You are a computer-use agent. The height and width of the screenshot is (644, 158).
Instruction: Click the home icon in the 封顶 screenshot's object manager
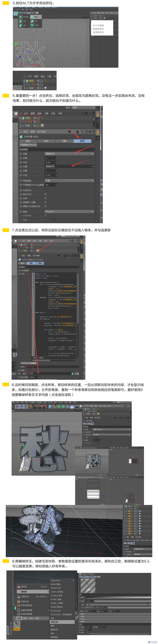[86, 113]
